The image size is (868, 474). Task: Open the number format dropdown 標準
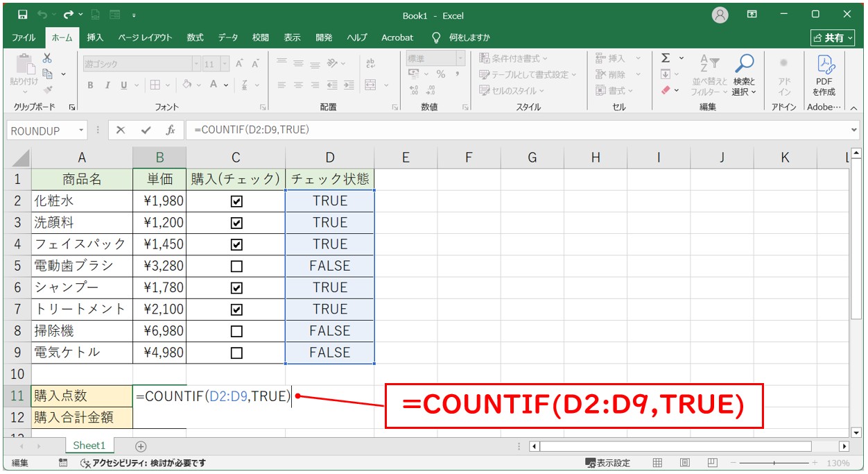tap(460, 59)
